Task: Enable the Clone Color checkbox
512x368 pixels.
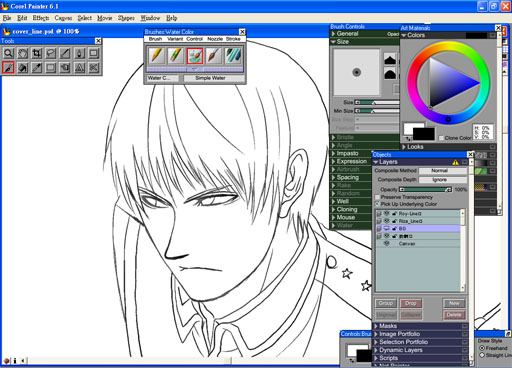Action: coord(441,138)
